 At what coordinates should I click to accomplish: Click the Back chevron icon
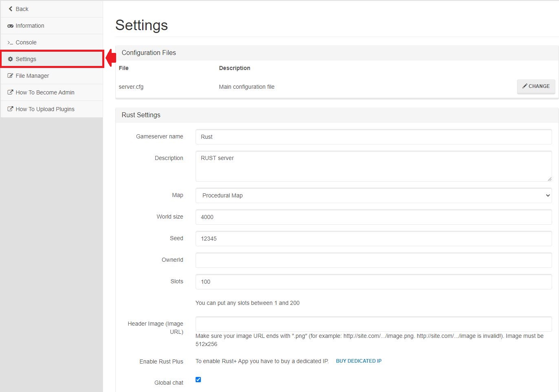[11, 9]
